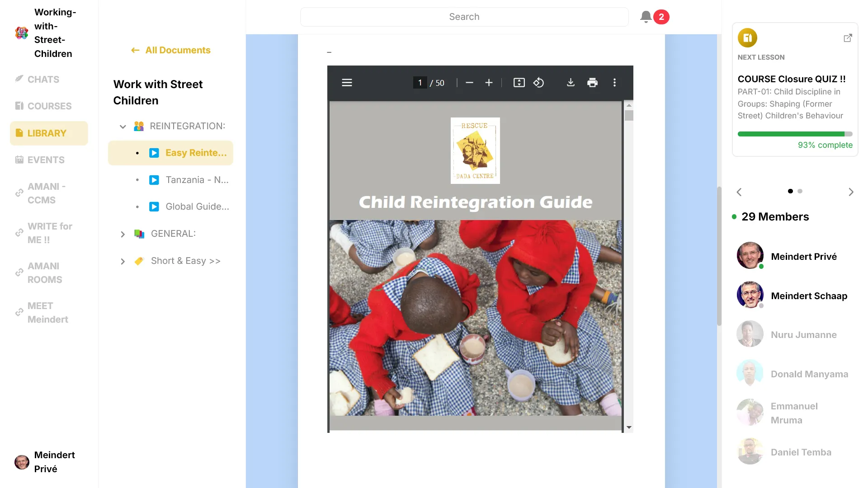868x488 pixels.
Task: Download the PDF document
Action: click(x=571, y=83)
